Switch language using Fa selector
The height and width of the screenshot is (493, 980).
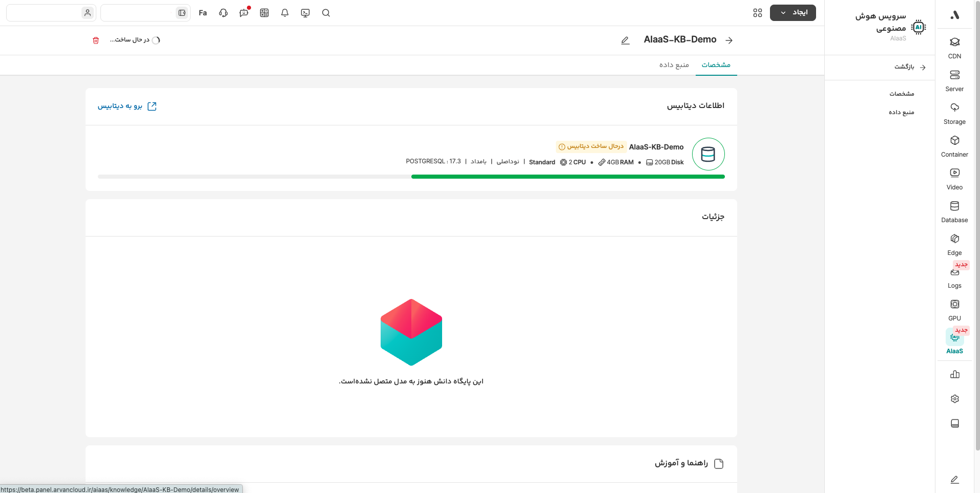coord(203,13)
